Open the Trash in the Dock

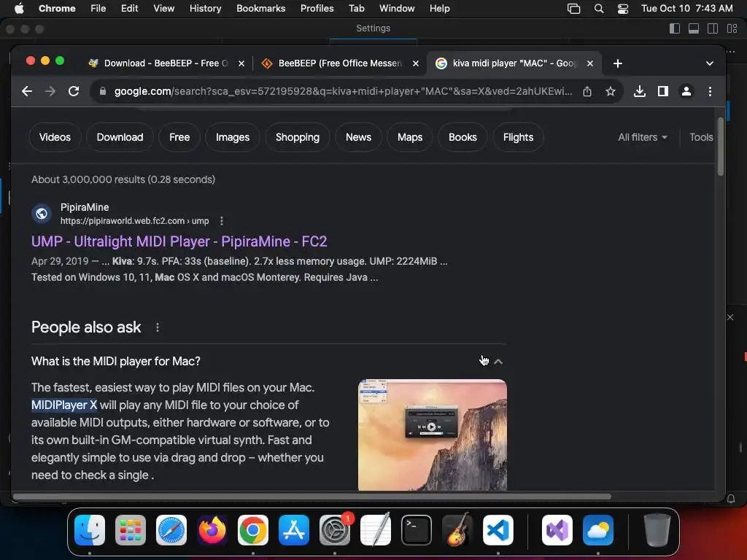coord(657,530)
